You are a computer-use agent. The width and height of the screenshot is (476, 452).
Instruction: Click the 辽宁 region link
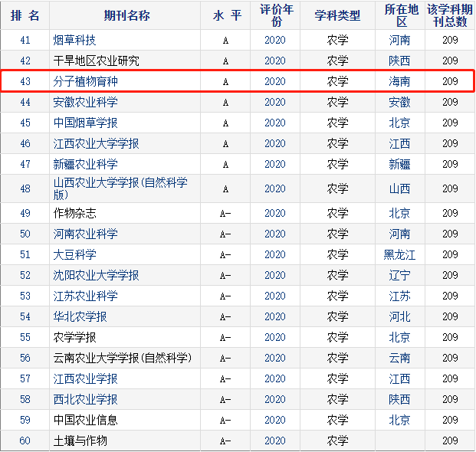tap(399, 275)
